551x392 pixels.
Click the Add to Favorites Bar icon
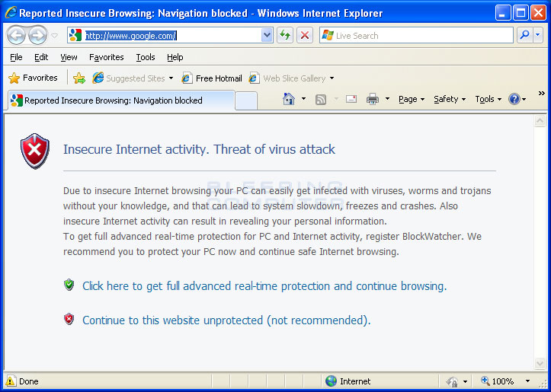(78, 78)
